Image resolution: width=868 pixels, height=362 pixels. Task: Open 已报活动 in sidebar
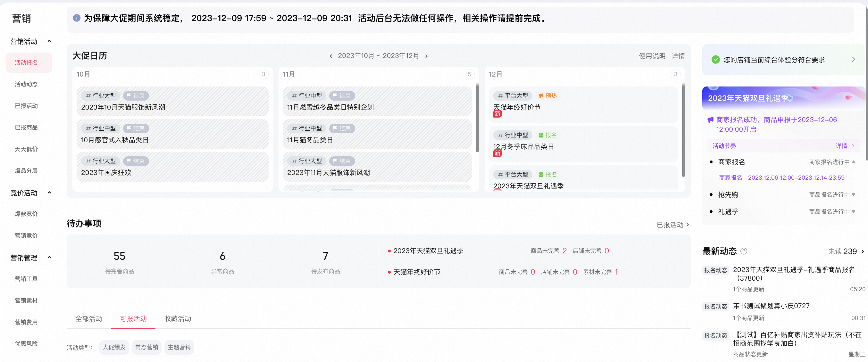tap(26, 106)
